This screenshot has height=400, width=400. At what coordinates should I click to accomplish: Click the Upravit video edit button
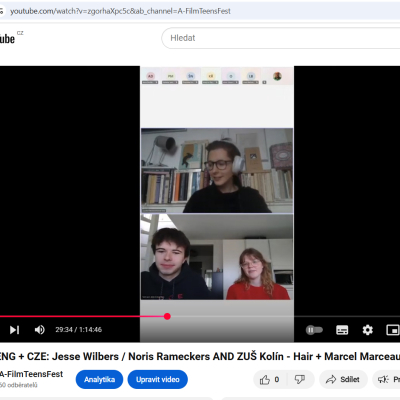(x=158, y=379)
